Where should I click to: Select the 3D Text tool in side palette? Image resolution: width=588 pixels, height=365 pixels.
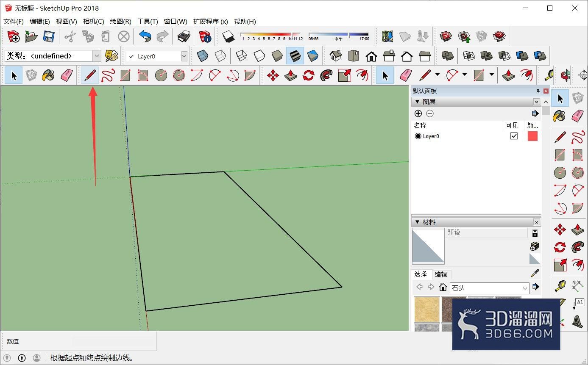(x=577, y=321)
